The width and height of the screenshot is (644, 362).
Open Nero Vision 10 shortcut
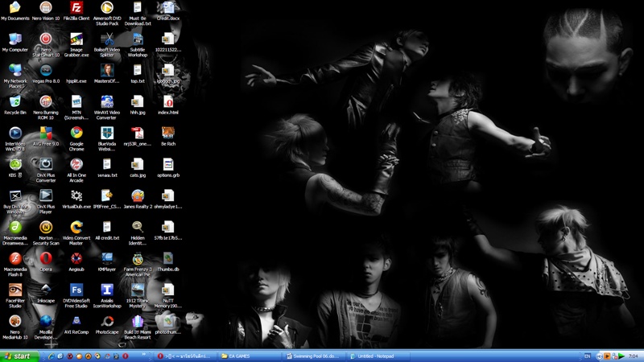pyautogui.click(x=46, y=11)
